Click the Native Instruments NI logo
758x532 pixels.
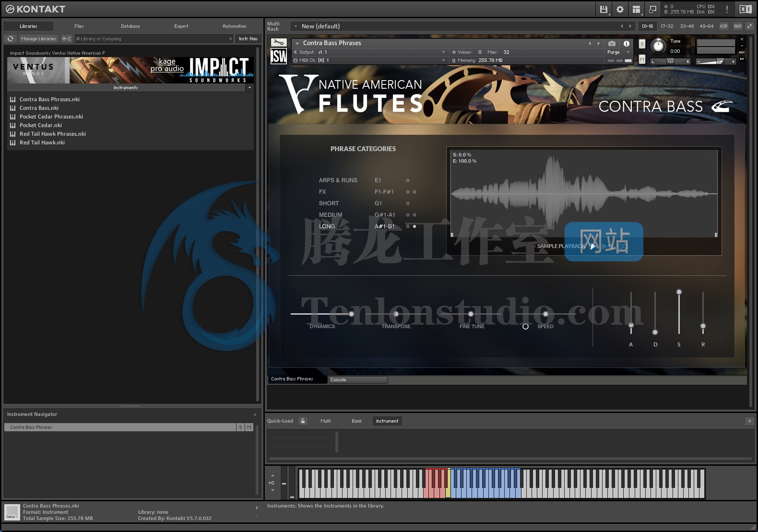point(746,9)
